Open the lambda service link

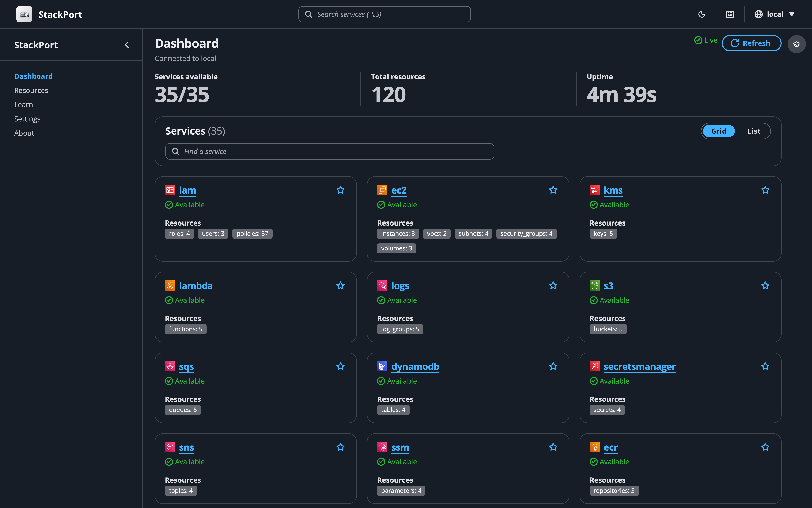[x=196, y=286]
